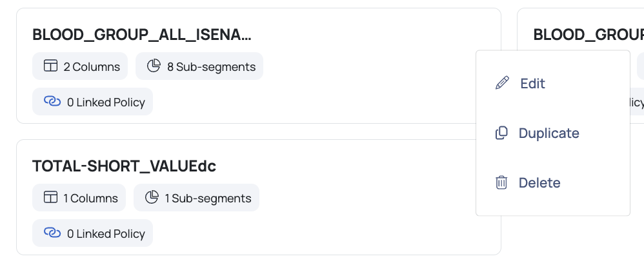Click the 8 Sub-segments badge
644x272 pixels.
(x=199, y=66)
